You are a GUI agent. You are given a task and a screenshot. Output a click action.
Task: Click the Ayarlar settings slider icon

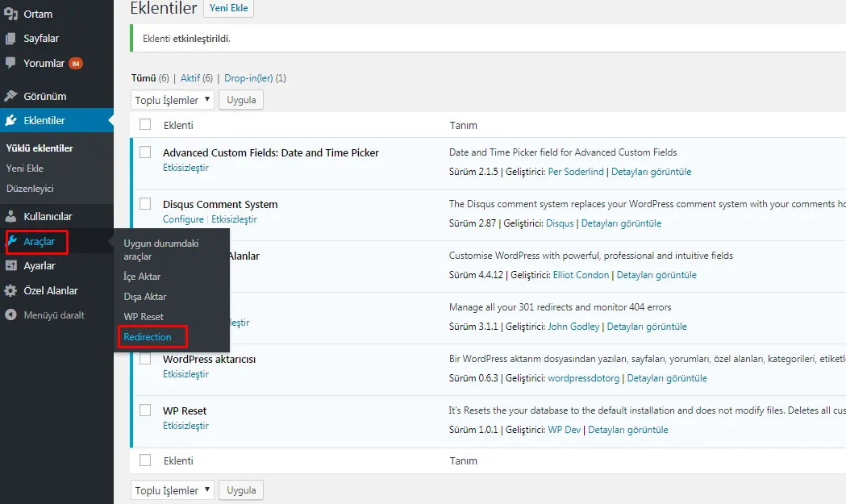pos(10,265)
